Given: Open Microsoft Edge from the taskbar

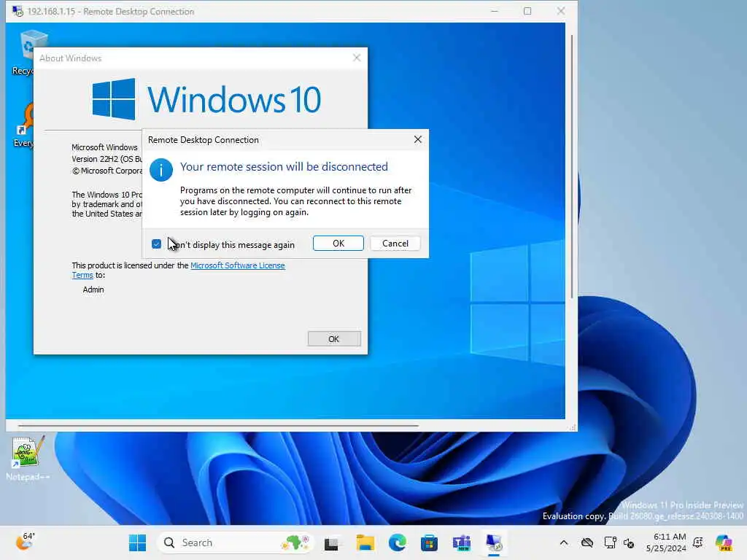Looking at the screenshot, I should pyautogui.click(x=398, y=542).
